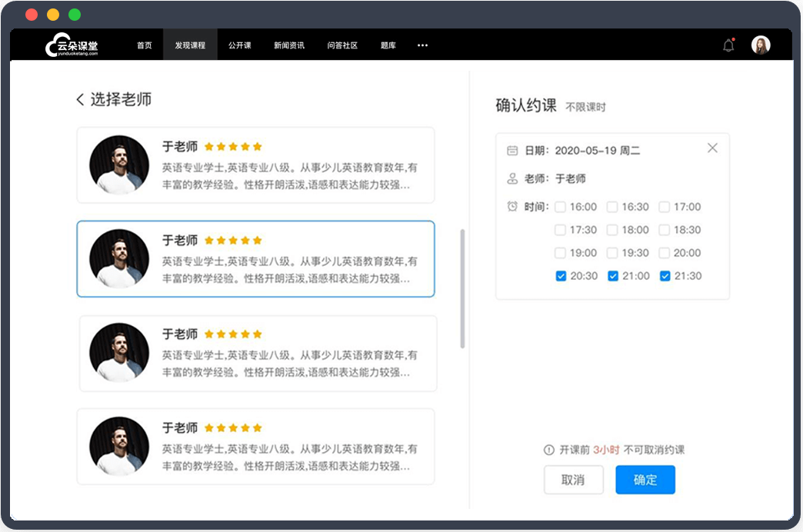Click the teacher list vertical scrollbar
The width and height of the screenshot is (803, 532).
click(x=462, y=289)
